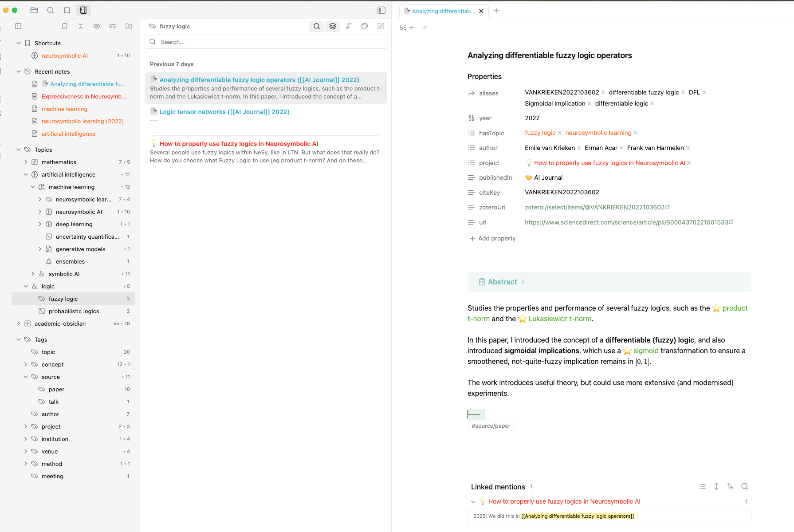Click Add property button
This screenshot has height=532, width=794.
click(x=492, y=239)
